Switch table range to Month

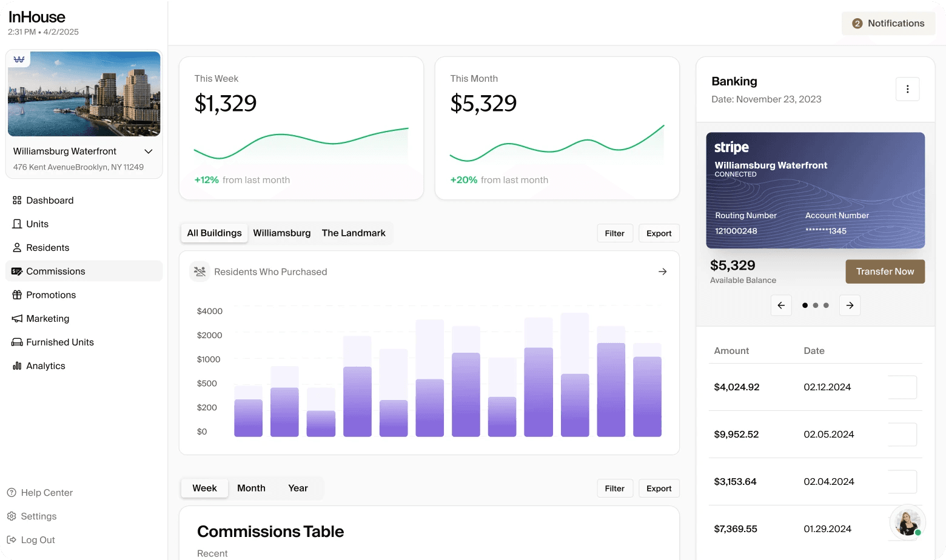(251, 488)
